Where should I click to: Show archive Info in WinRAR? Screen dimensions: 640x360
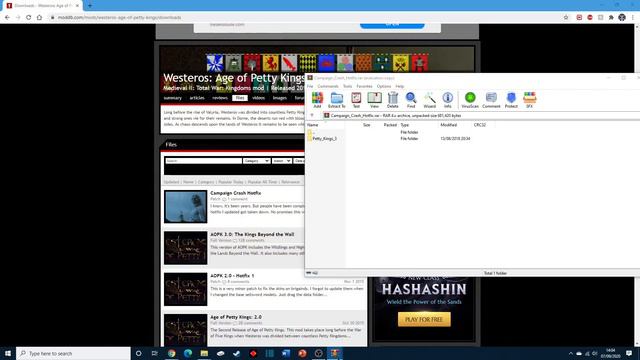click(448, 100)
